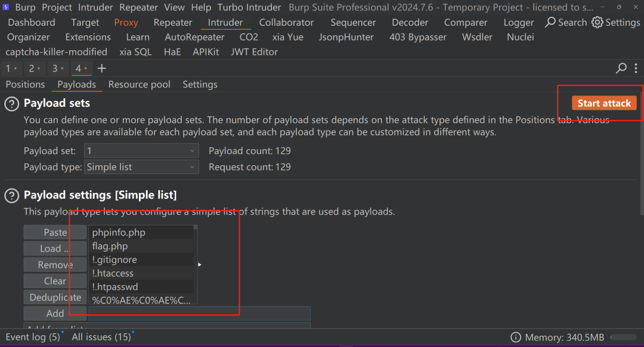The width and height of the screenshot is (644, 347).
Task: Click the Intruder tab search magnifier icon
Action: click(x=621, y=68)
